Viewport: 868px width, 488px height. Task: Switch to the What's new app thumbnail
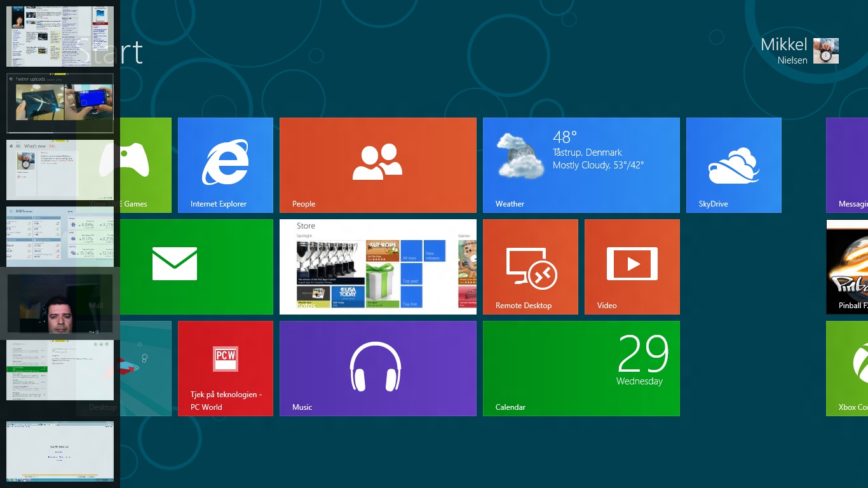tap(60, 170)
